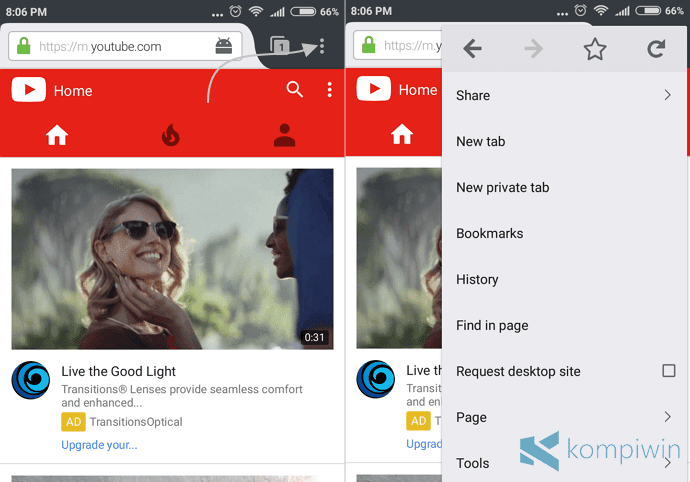
Task: Tap forward arrow in menu
Action: pyautogui.click(x=534, y=48)
